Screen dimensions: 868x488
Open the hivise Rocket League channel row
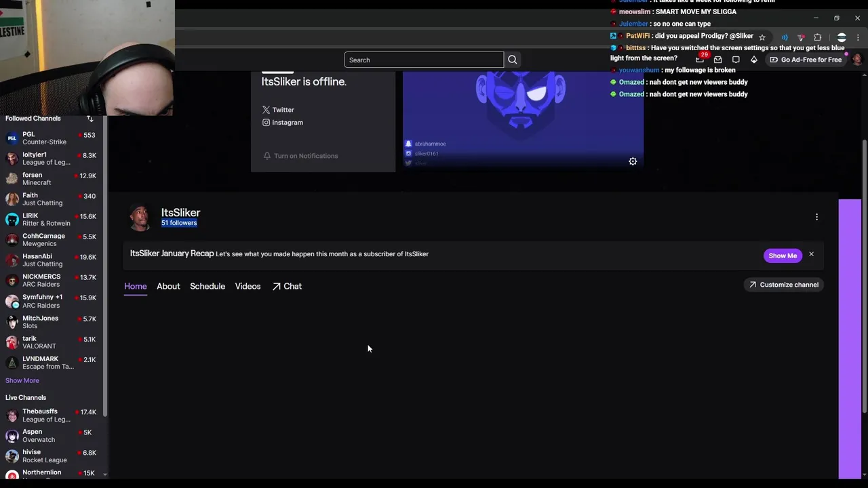pos(52,456)
